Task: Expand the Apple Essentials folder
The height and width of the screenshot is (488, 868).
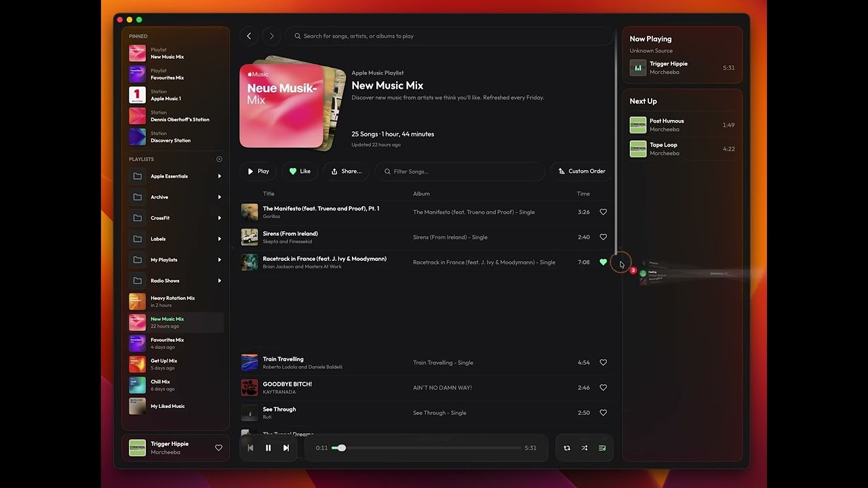Action: [x=219, y=176]
